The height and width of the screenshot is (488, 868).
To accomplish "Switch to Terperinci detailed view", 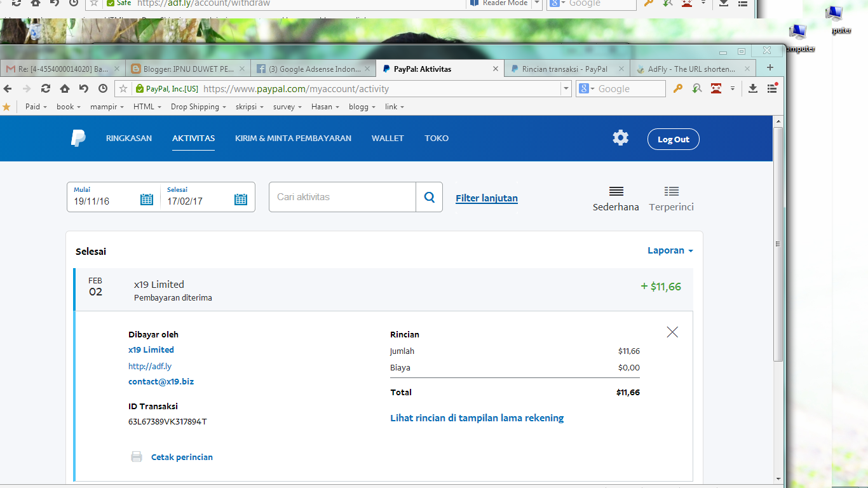I will [x=671, y=199].
